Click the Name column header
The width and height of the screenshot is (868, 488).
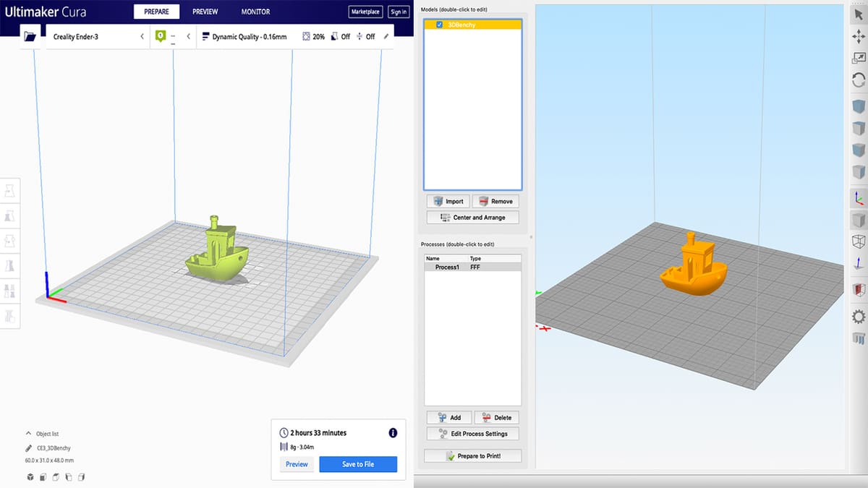(433, 258)
